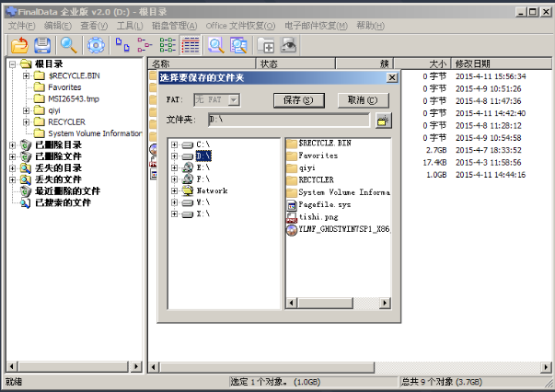Sort by 状态 column header
The image size is (555, 392).
tap(295, 64)
